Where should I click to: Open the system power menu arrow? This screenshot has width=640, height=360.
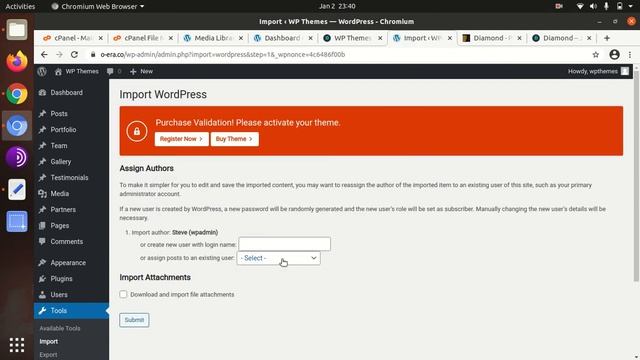pos(630,6)
